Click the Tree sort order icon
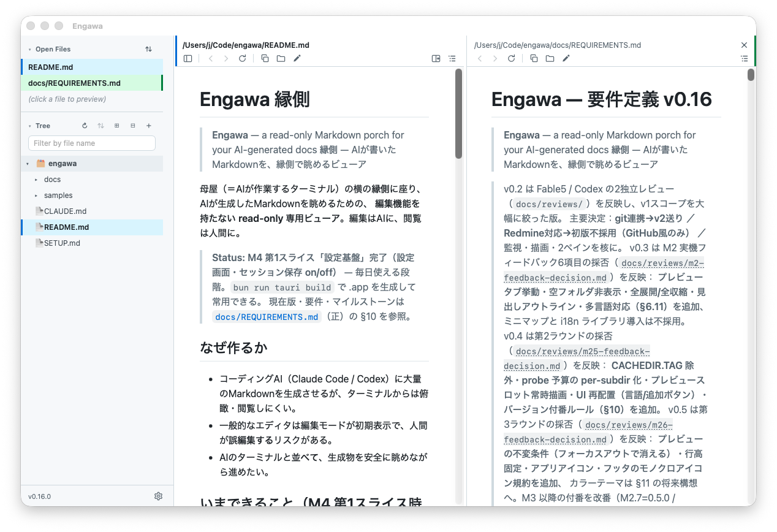 [x=100, y=126]
